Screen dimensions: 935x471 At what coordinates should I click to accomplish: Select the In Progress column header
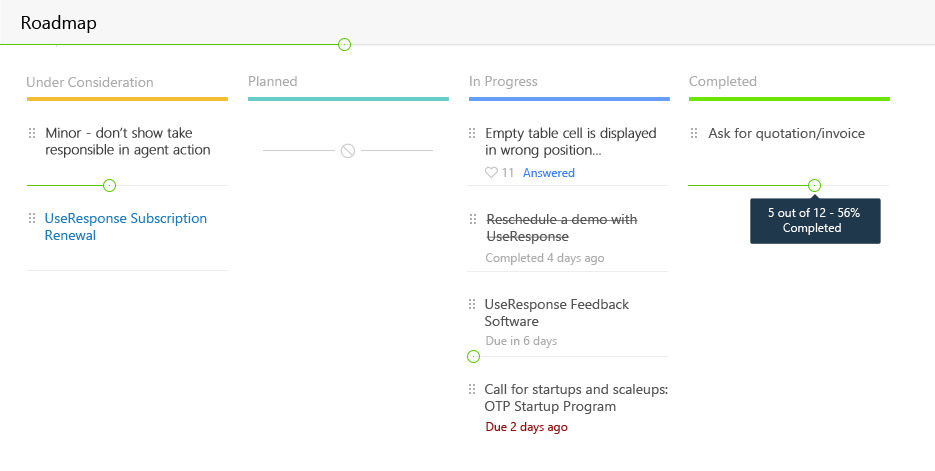503,82
